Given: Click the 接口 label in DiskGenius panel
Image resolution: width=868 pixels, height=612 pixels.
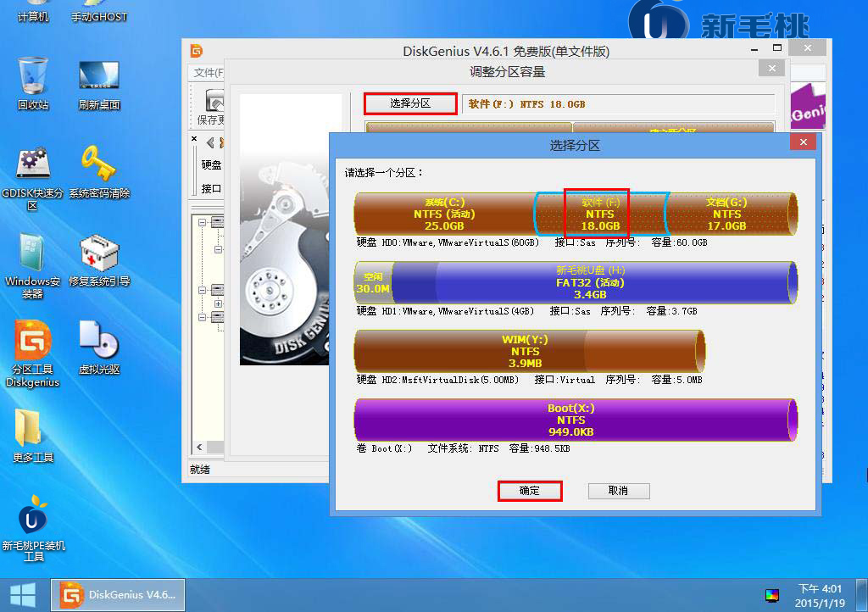Looking at the screenshot, I should pyautogui.click(x=211, y=189).
